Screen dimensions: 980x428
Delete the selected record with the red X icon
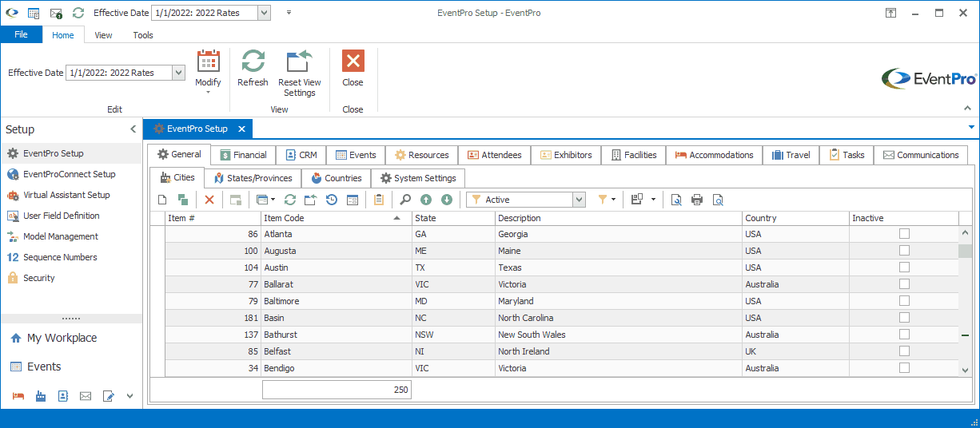click(209, 200)
